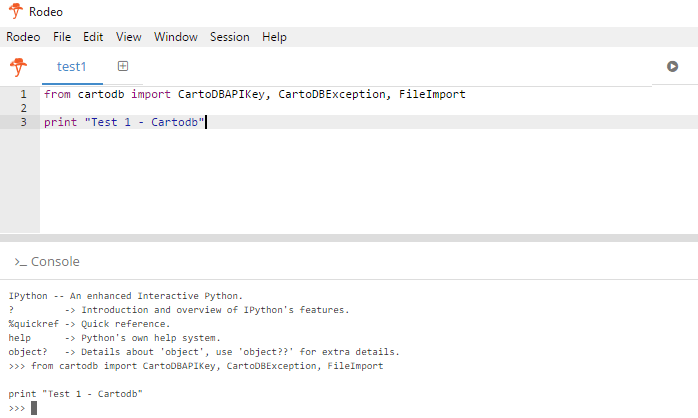Screen dimensions: 698x418
Task: Click the print "Test 1 - Cartodb" editor line
Action: pyautogui.click(x=124, y=122)
